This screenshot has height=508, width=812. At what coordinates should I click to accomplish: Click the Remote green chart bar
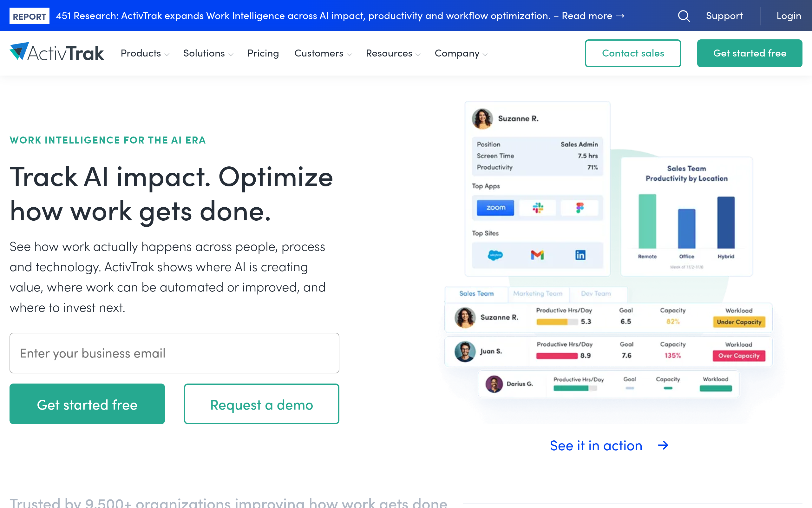[647, 221]
